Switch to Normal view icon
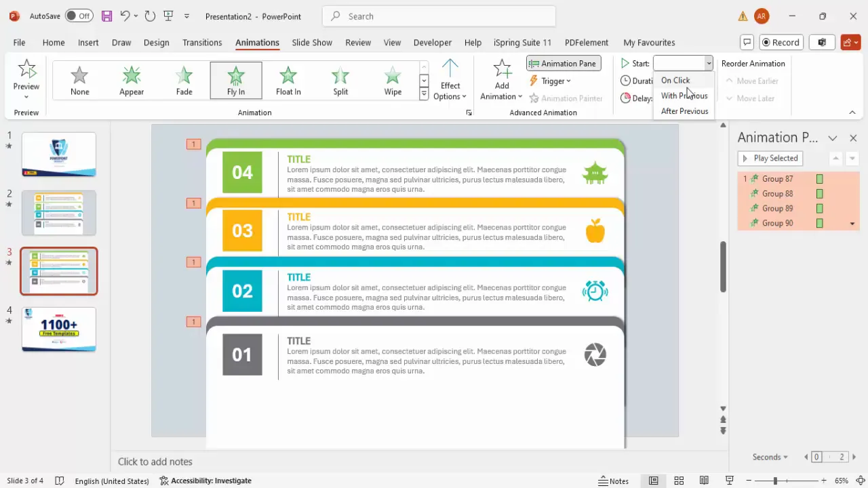The height and width of the screenshot is (488, 868). pos(653,481)
